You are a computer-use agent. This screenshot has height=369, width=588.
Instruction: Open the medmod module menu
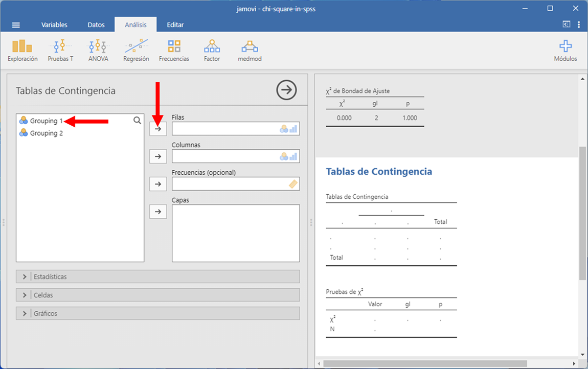(x=250, y=51)
